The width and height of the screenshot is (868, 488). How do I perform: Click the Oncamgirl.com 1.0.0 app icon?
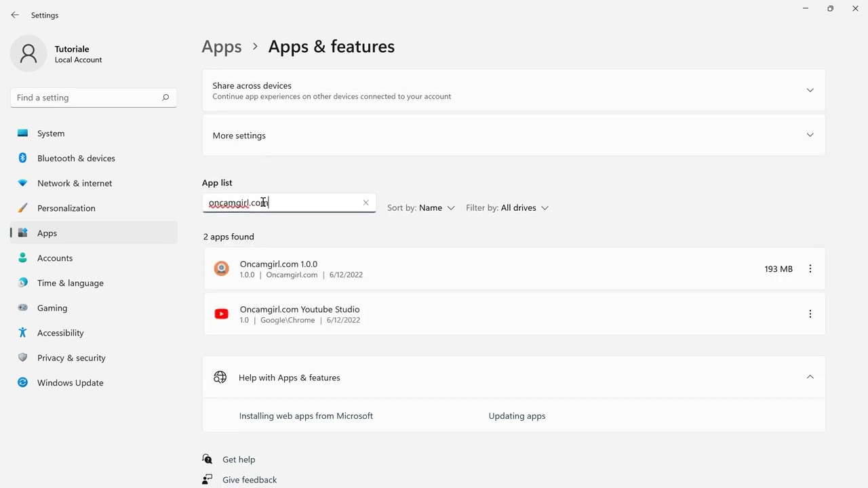pyautogui.click(x=222, y=269)
